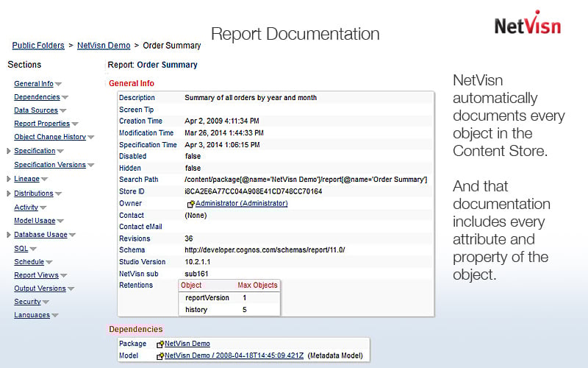Click the icon beside the Administrator owner link
This screenshot has height=368, width=588.
(191, 204)
